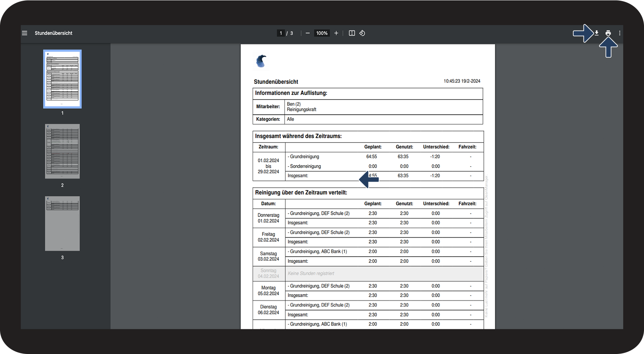Image resolution: width=644 pixels, height=354 pixels.
Task: Click the Stundenübersicht title in the toolbar
Action: coord(54,33)
